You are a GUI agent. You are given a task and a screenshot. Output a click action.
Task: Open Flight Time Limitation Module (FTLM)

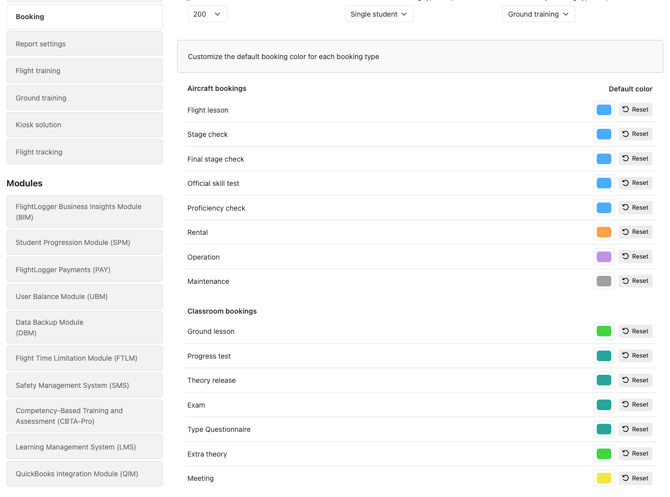85,358
